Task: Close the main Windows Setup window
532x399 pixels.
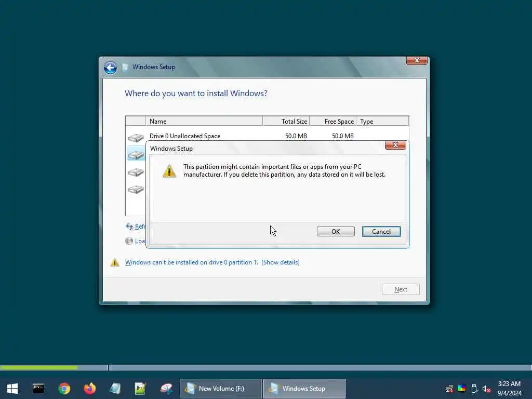Action: coord(417,60)
